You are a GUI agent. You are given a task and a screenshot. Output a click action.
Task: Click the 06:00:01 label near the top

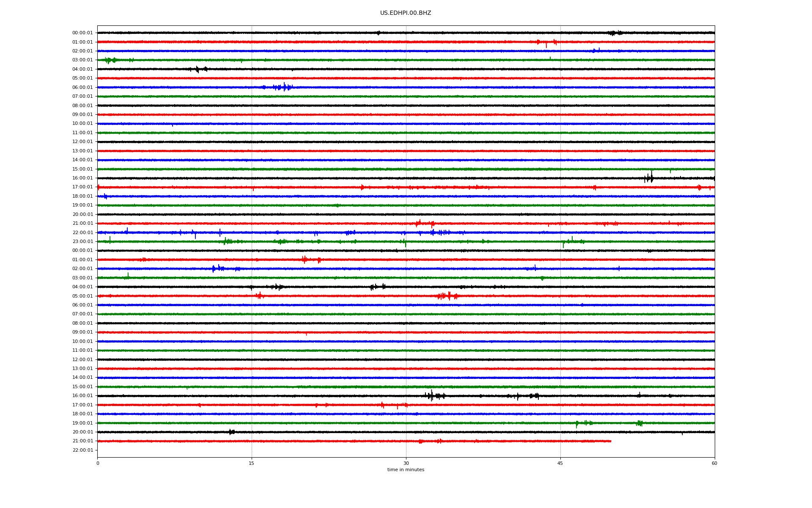point(82,88)
